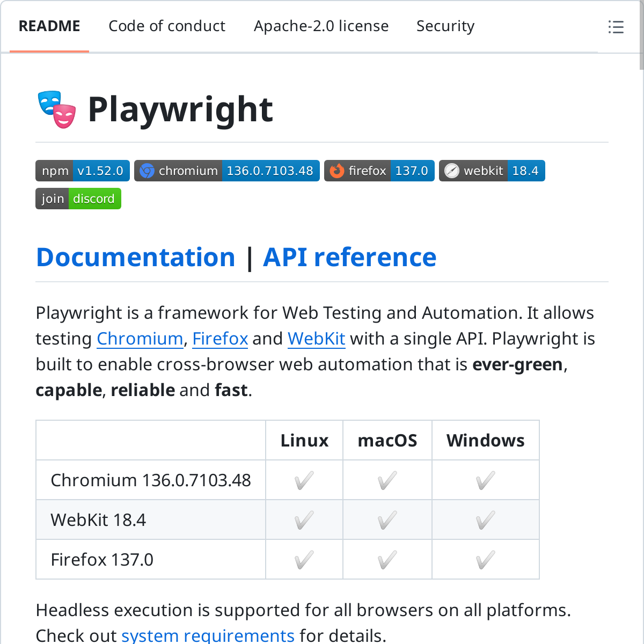Click the webkit 18.4 badge
644x644 pixels.
coord(492,171)
